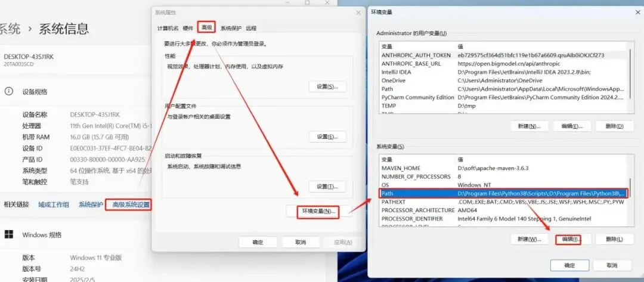Click the Windows 11 专业版 version text
This screenshot has width=644, height=282.
click(95, 258)
